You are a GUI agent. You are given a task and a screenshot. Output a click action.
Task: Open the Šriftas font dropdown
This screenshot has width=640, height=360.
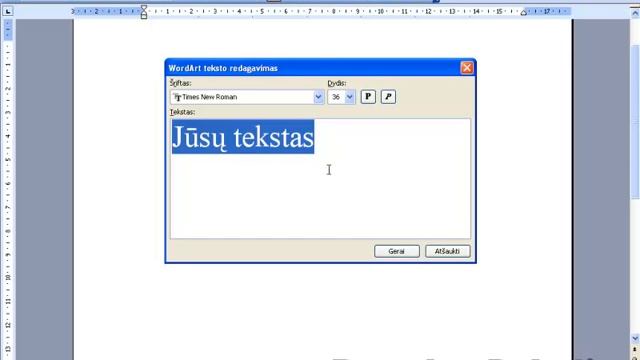318,97
